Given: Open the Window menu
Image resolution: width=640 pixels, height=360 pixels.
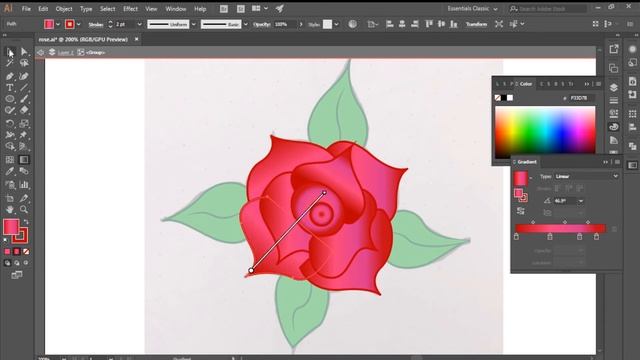Looking at the screenshot, I should tap(176, 9).
